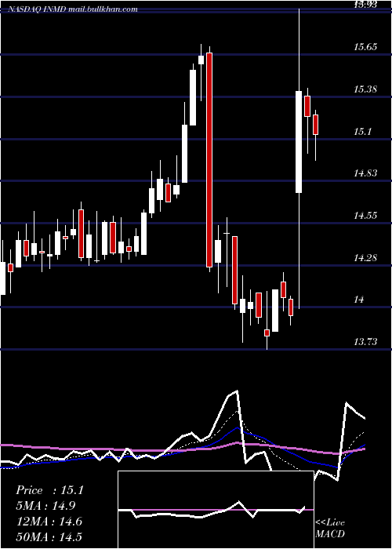Select the 14.55 price axis label
Image resolution: width=392 pixels, height=549 pixels.
[x=365, y=216]
